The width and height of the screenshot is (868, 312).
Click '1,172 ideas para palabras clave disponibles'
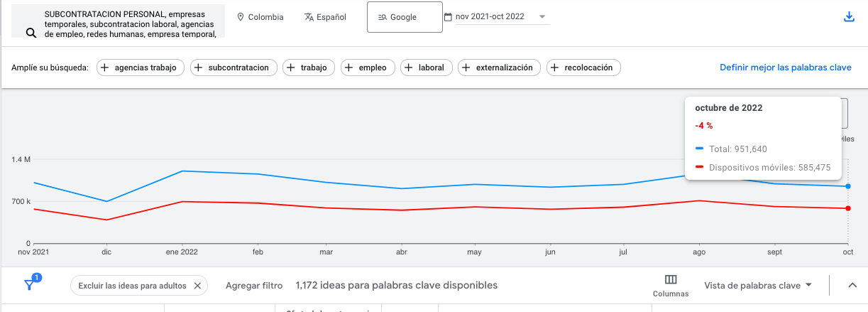pyautogui.click(x=397, y=285)
